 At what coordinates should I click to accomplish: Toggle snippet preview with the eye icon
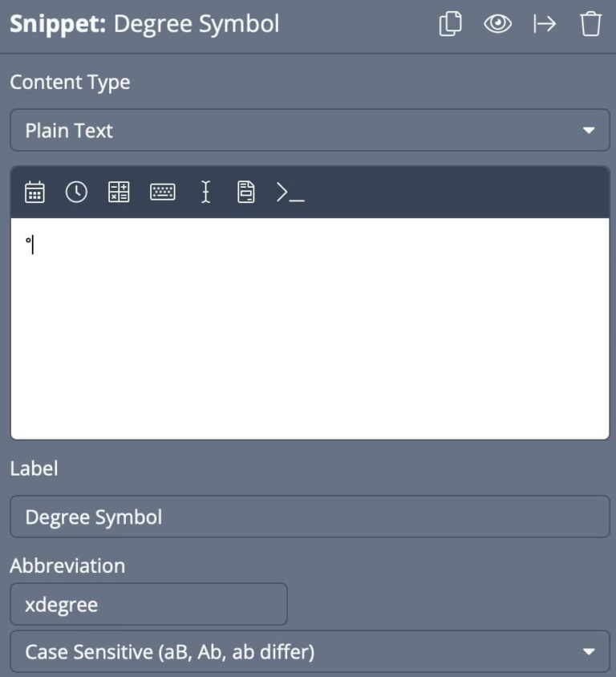click(497, 24)
